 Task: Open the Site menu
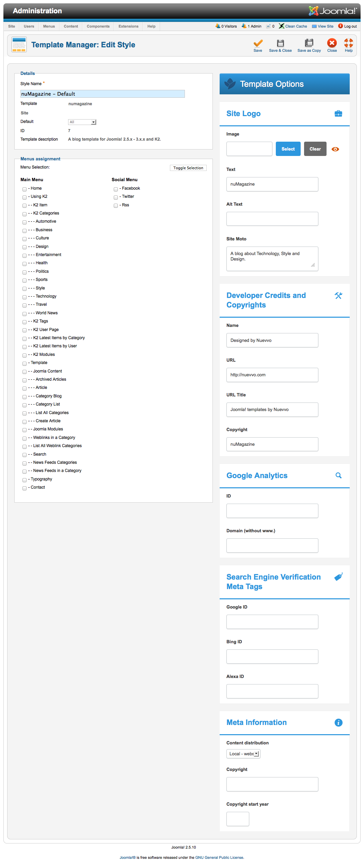point(12,26)
